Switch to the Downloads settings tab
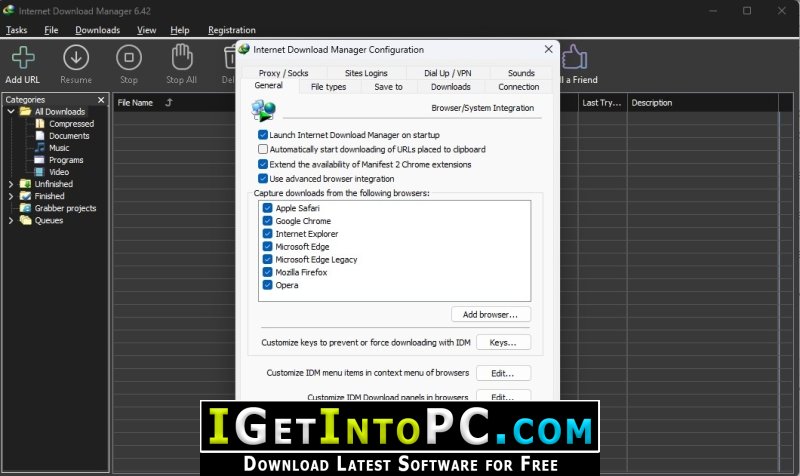This screenshot has width=800, height=476. click(451, 87)
